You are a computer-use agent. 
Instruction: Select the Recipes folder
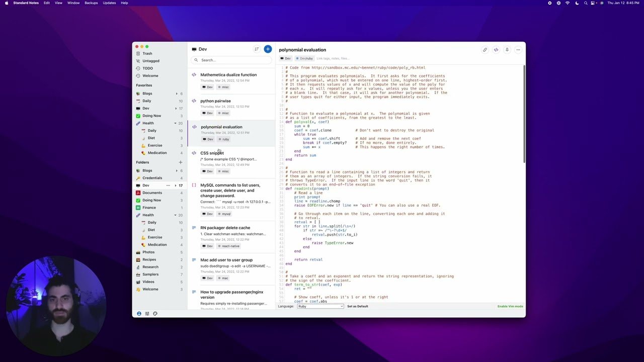pyautogui.click(x=159, y=259)
